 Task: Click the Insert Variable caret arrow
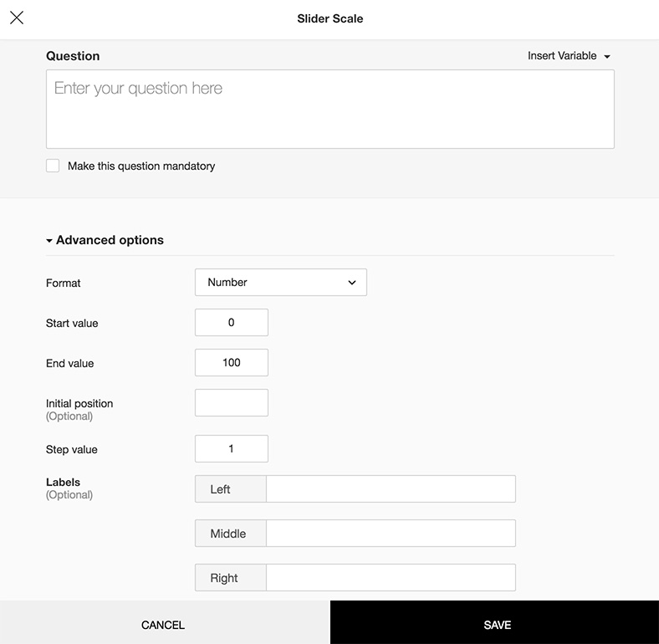point(607,57)
